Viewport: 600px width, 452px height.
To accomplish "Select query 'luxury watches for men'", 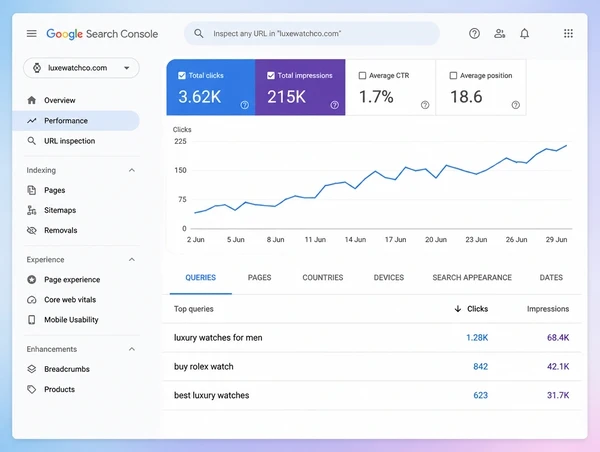I will [218, 338].
